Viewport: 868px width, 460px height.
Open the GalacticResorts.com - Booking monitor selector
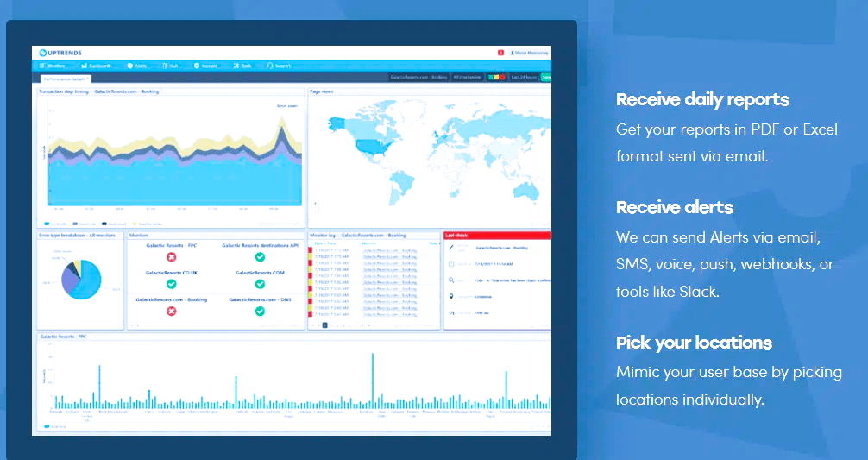coord(418,77)
